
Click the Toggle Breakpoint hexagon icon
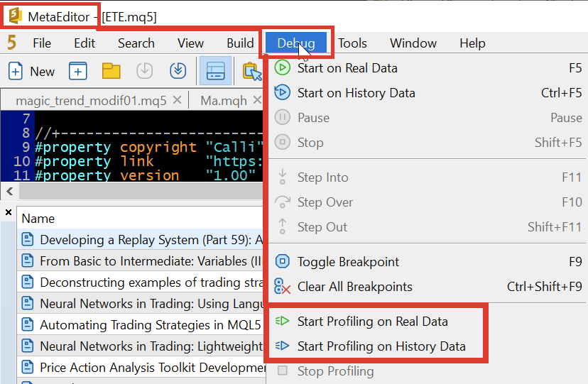[283, 261]
